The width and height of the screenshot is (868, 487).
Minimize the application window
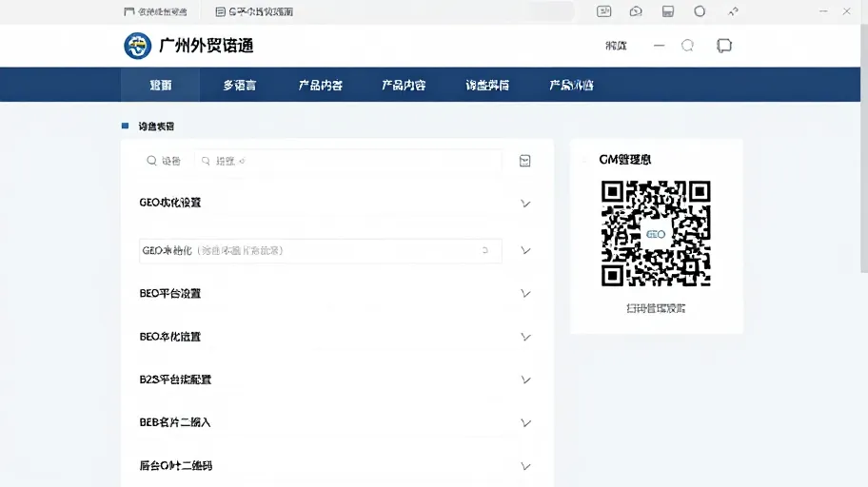coord(823,11)
